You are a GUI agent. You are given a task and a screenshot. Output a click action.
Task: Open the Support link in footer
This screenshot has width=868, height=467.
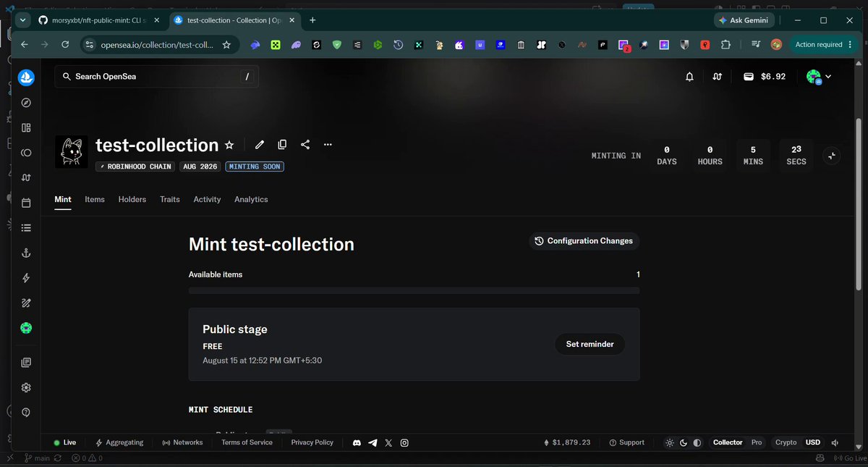pyautogui.click(x=626, y=442)
